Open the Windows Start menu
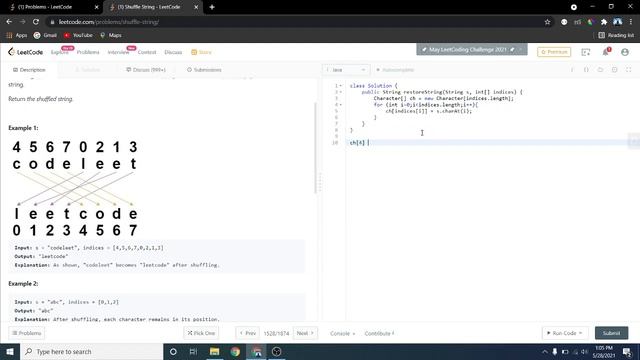The width and height of the screenshot is (640, 360). tap(10, 351)
